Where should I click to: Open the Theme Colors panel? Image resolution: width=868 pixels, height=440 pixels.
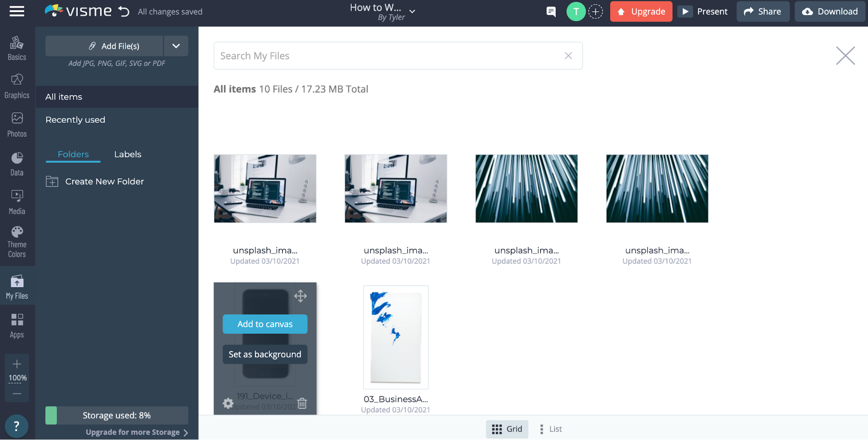tap(17, 242)
